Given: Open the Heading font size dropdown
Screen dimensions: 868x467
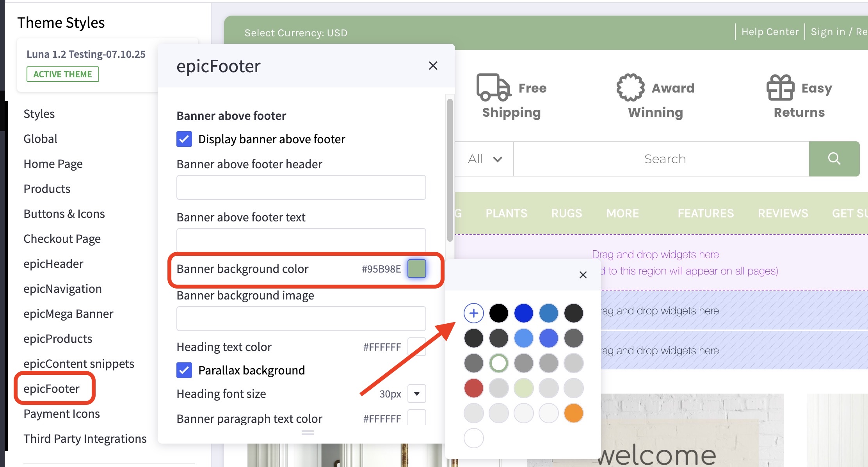Looking at the screenshot, I should [416, 394].
